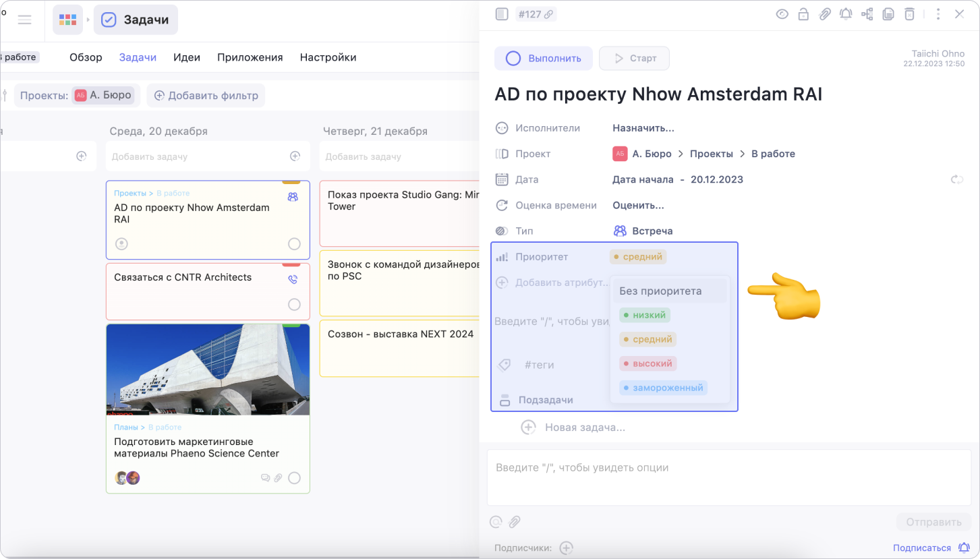
Task: Choose the замороженный priority option
Action: tap(663, 388)
